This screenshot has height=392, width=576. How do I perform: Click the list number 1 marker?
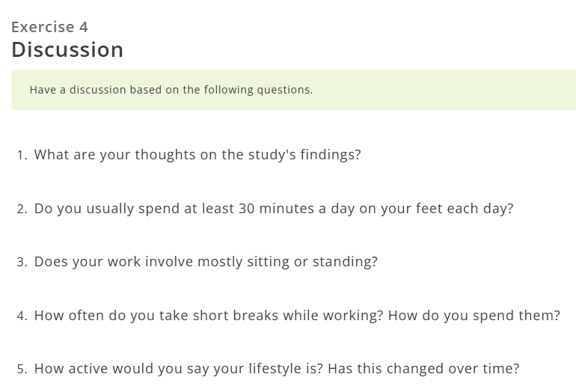[22, 156]
